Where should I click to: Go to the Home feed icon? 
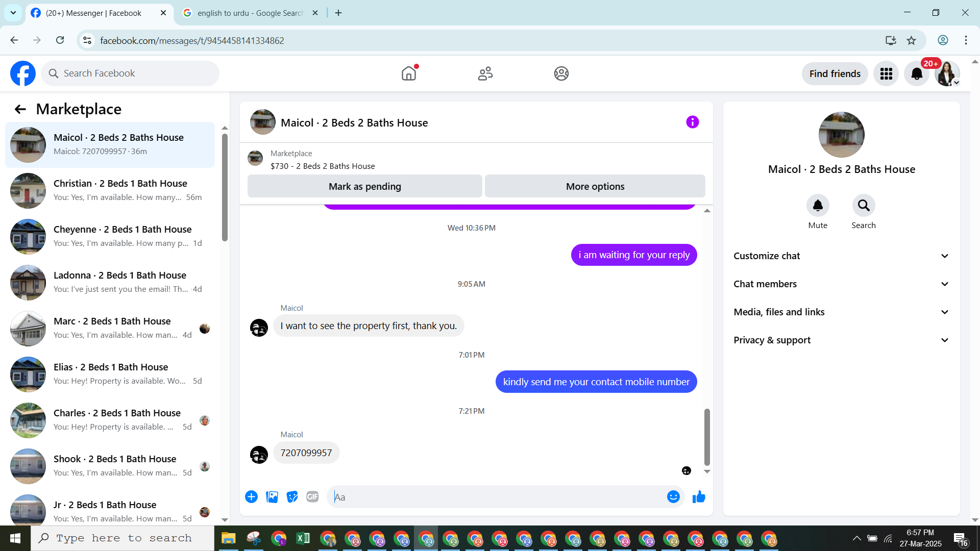click(409, 73)
